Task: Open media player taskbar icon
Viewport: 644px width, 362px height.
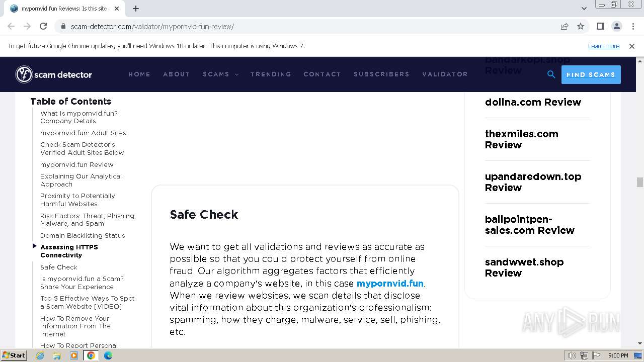Action: 74,355
